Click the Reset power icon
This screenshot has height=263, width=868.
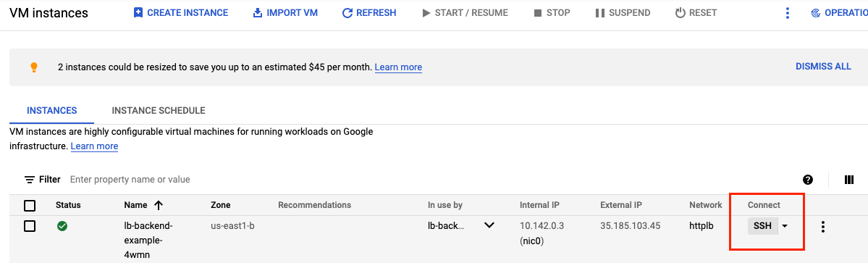point(681,13)
